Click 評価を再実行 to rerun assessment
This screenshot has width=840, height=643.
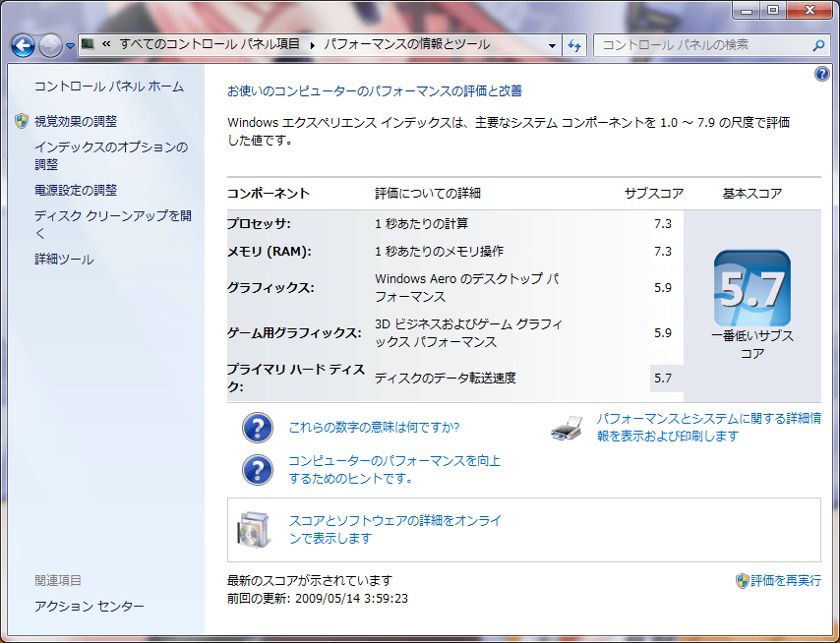[785, 581]
